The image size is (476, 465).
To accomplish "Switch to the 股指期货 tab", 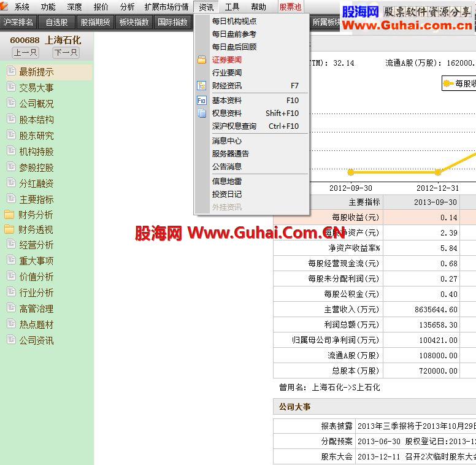I will (x=95, y=22).
